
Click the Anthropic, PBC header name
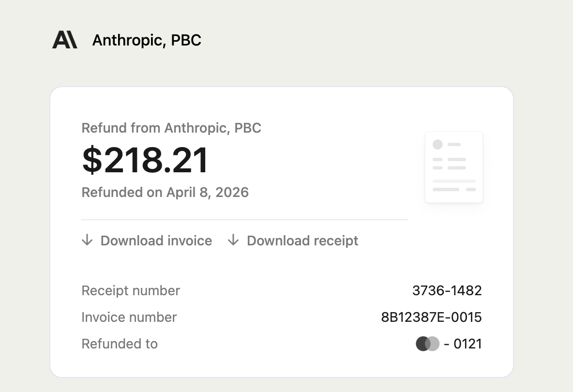coord(147,40)
